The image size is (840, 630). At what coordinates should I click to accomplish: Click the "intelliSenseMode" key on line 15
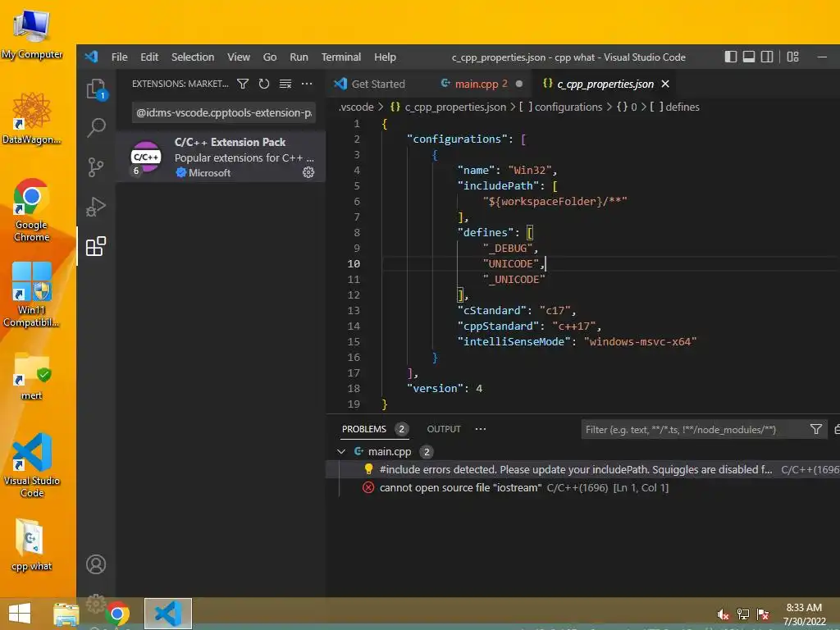tap(514, 341)
